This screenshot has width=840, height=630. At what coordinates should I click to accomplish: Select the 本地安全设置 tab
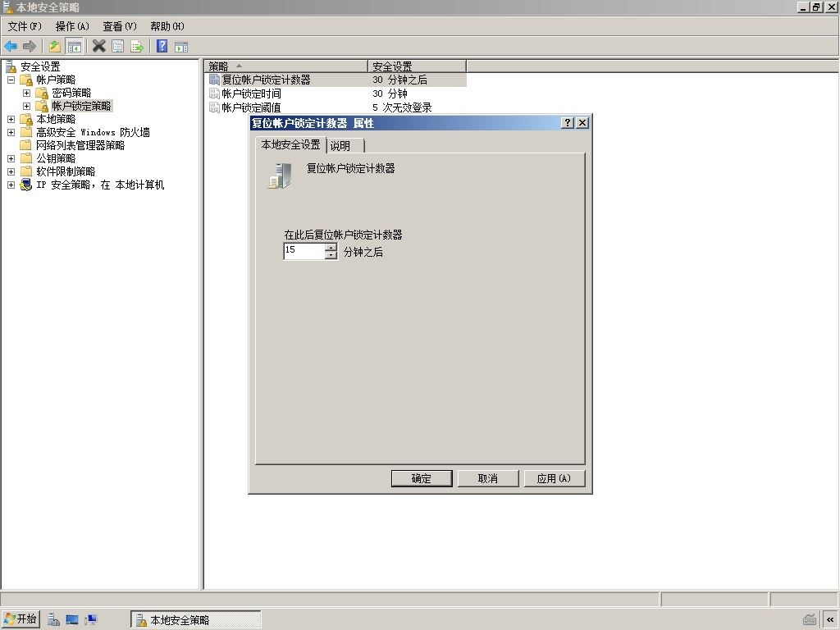click(290, 144)
